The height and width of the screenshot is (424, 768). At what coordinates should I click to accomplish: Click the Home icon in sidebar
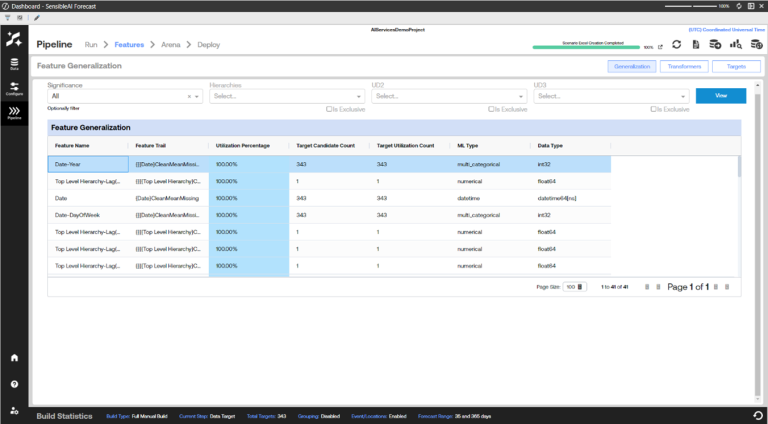[14, 357]
